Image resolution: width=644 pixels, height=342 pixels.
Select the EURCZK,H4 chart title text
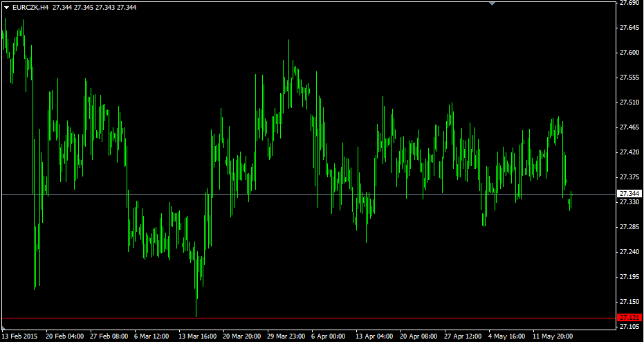click(x=30, y=7)
